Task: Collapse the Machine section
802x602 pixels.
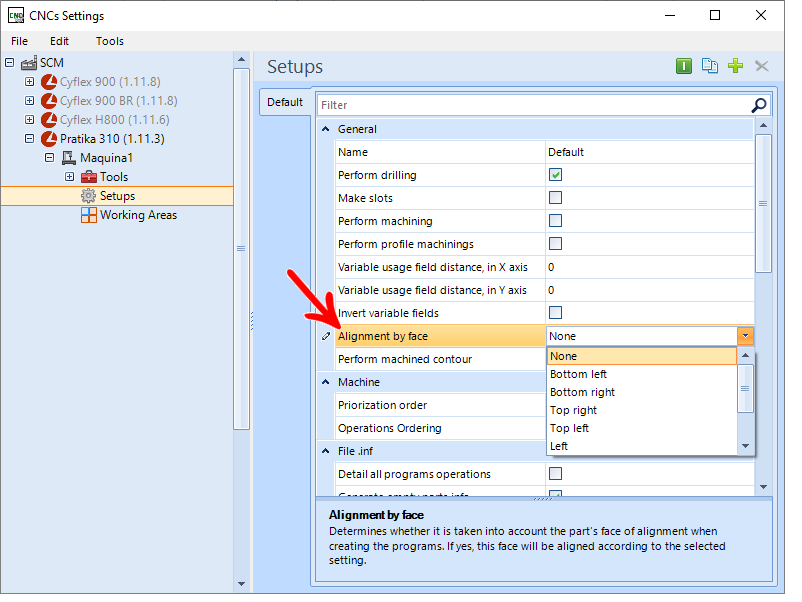Action: coord(325,382)
